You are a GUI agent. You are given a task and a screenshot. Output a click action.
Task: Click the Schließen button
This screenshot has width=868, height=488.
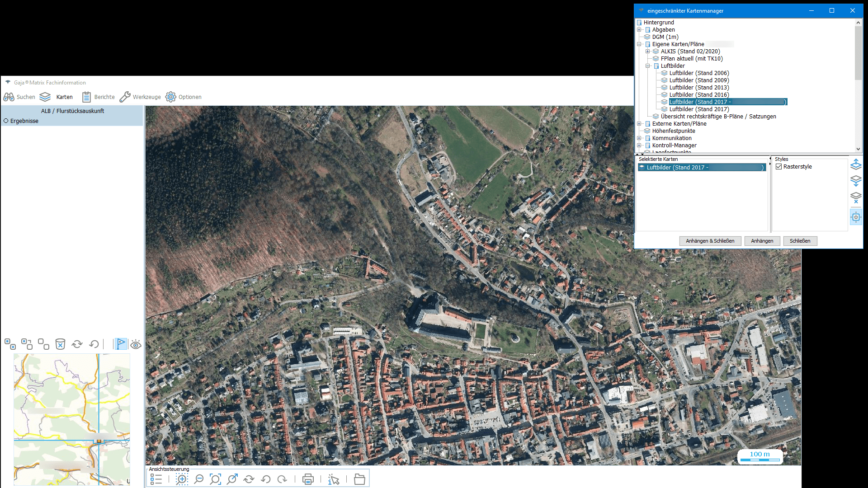pyautogui.click(x=800, y=241)
